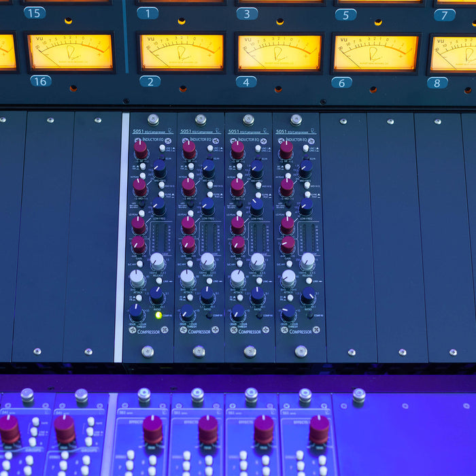This screenshot has height=476, width=476.
Task: Toggle LO PEAK button on leftmost 5051 module
Action: 141,214
